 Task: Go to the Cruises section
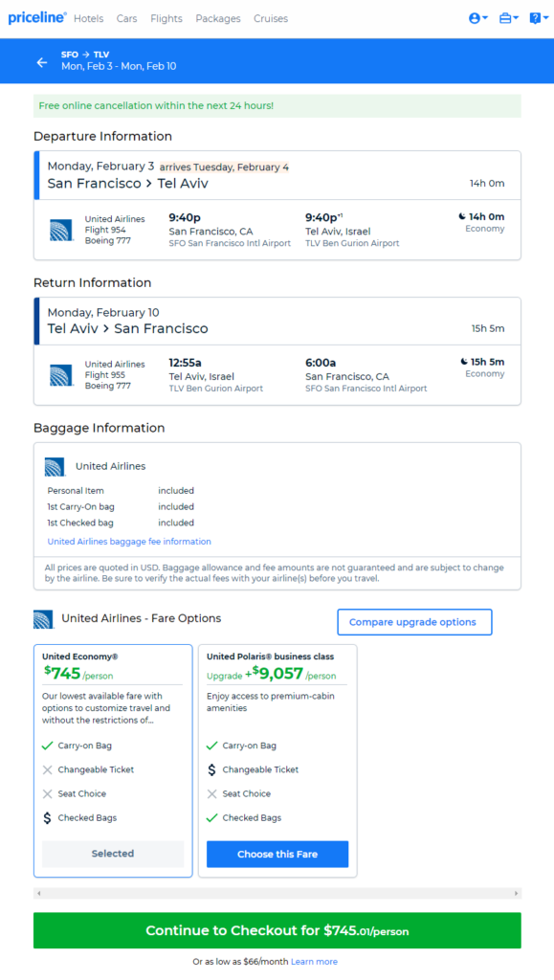[271, 19]
